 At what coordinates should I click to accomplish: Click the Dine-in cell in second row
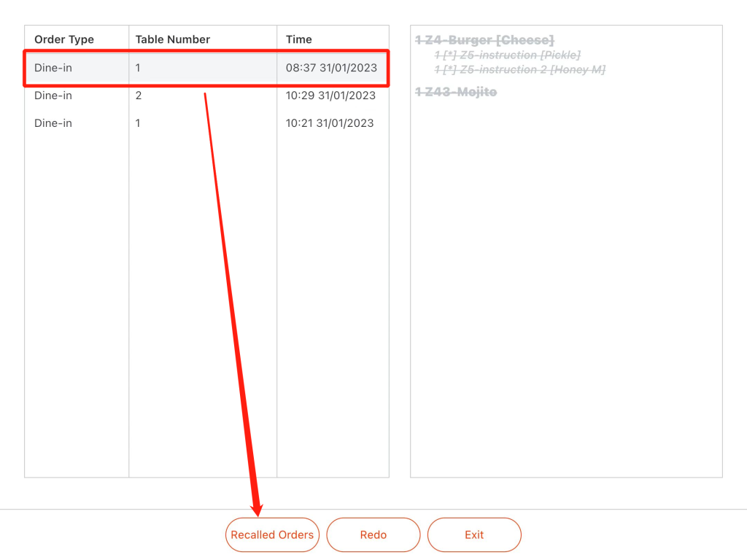pyautogui.click(x=53, y=96)
